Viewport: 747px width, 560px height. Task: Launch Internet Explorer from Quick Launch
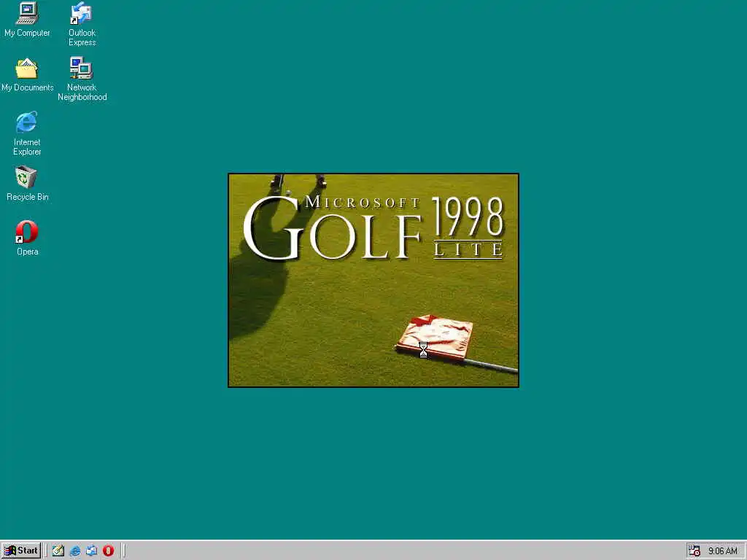(x=75, y=551)
